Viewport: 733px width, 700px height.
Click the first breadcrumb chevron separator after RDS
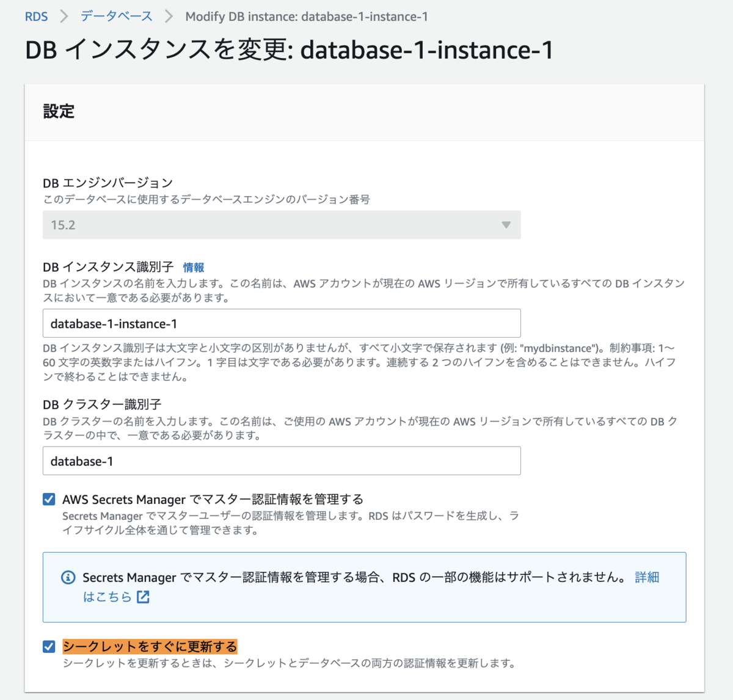pyautogui.click(x=64, y=16)
